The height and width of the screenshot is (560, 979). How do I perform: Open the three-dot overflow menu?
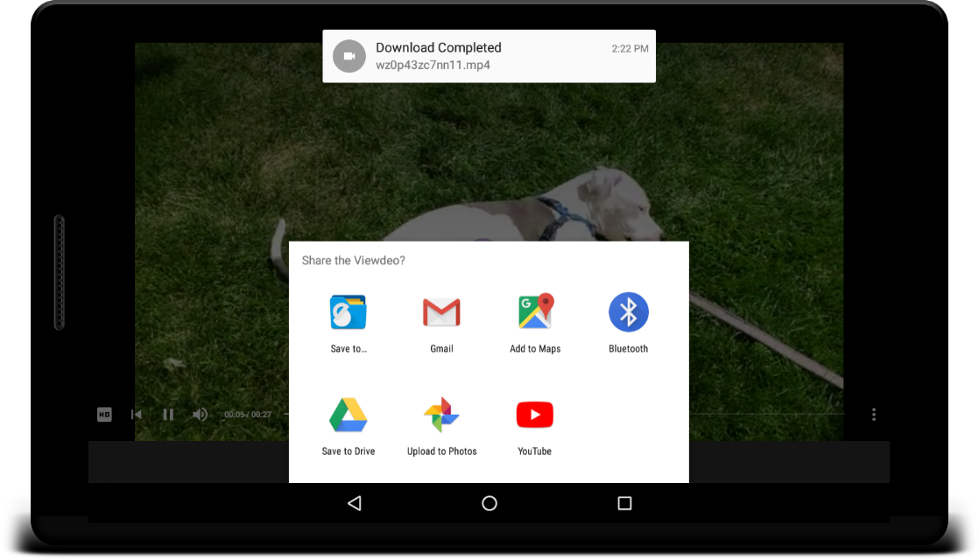pos(874,415)
